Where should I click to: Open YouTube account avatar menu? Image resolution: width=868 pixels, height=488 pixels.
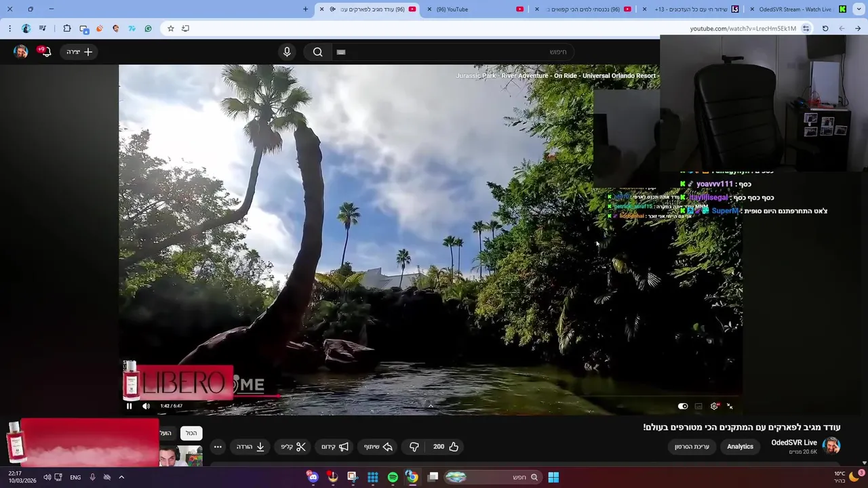point(21,52)
